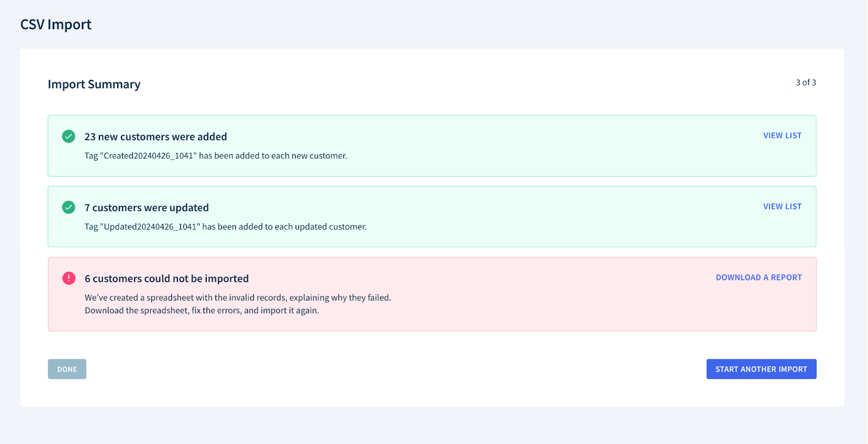
Task: Click the red exclamation error icon
Action: click(69, 278)
